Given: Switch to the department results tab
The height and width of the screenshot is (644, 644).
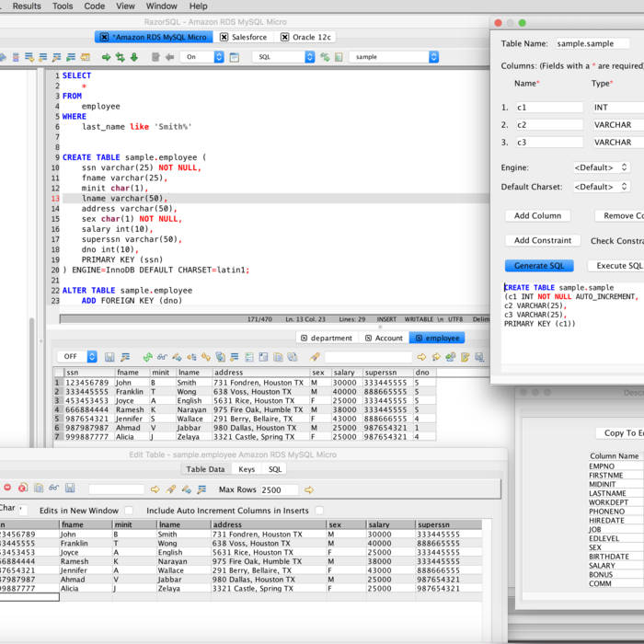Looking at the screenshot, I should (328, 338).
